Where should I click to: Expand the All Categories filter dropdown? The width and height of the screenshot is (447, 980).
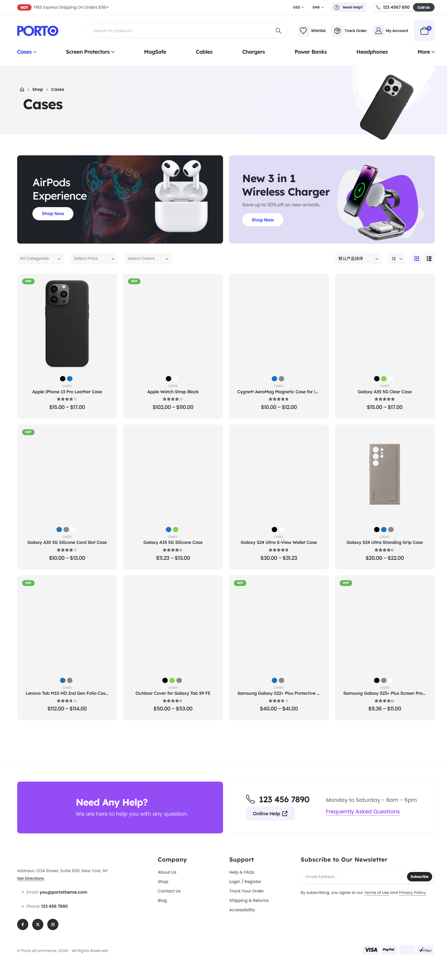pos(40,259)
